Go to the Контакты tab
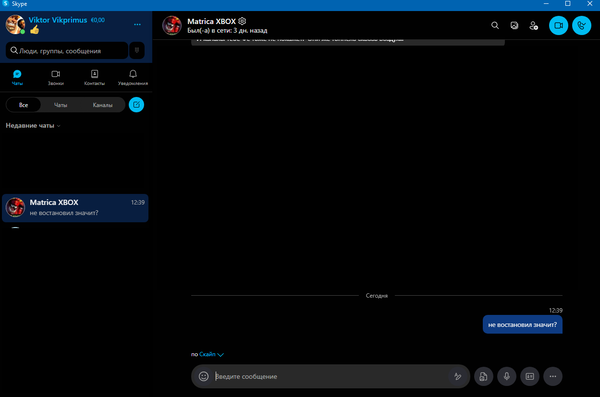Viewport: 600px width, 397px height. [x=95, y=77]
